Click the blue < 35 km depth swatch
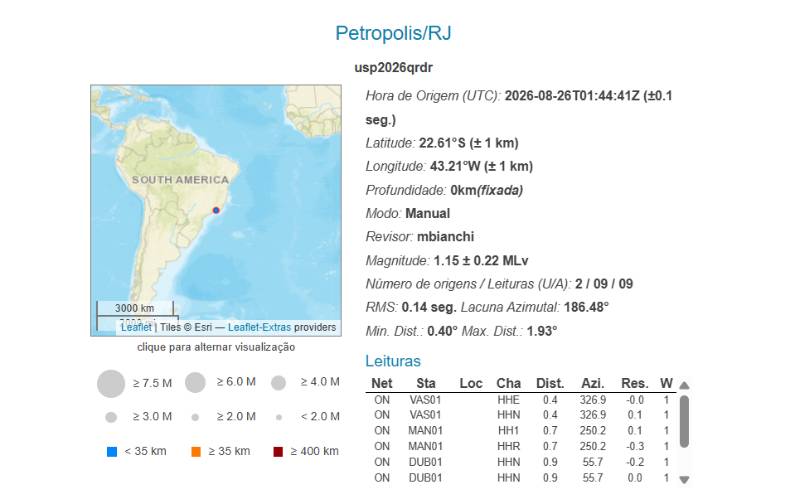The width and height of the screenshot is (800, 500). click(112, 452)
